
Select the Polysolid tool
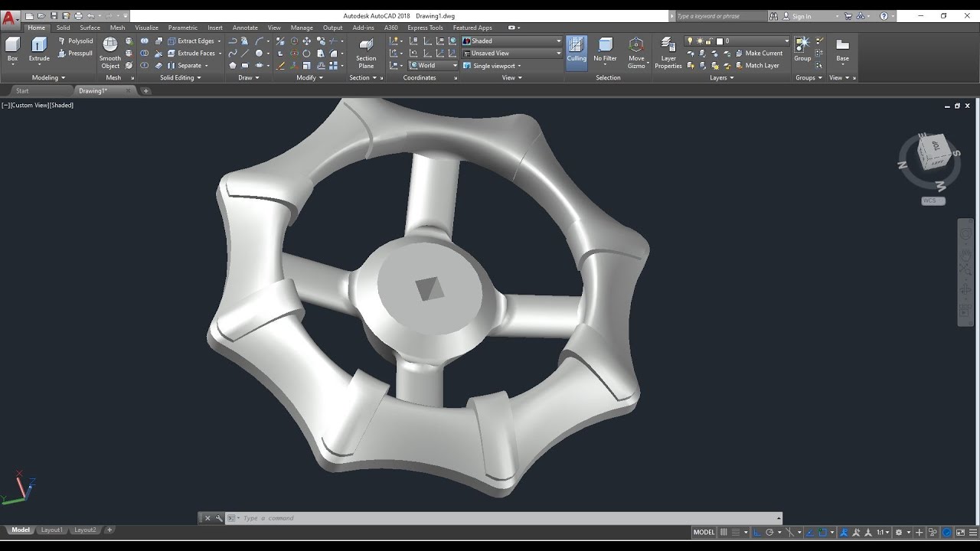point(75,41)
